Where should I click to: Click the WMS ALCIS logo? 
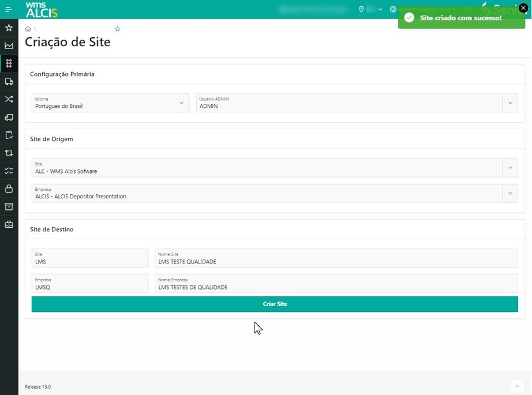(x=42, y=9)
